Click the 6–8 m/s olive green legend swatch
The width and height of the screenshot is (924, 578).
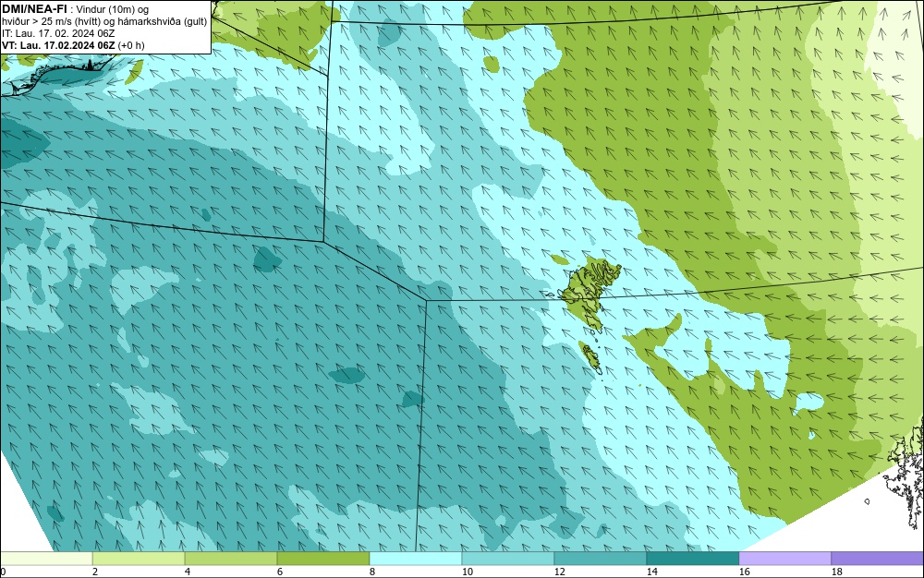(323, 559)
